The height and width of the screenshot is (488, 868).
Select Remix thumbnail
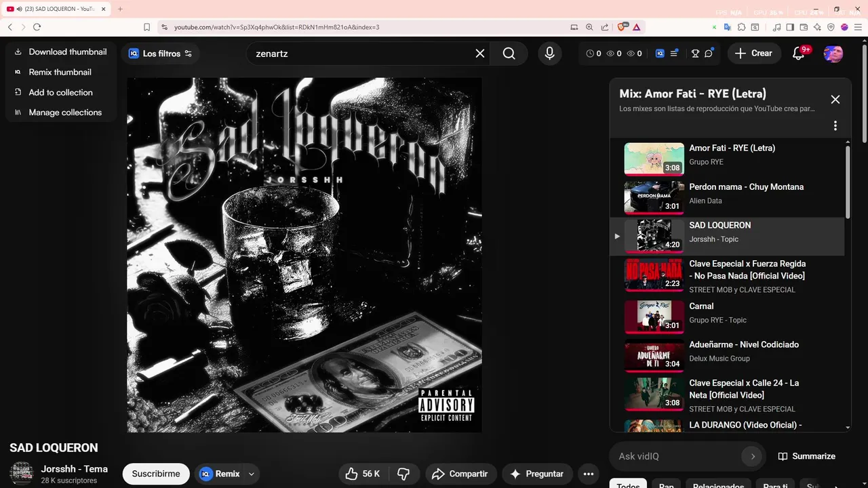point(53,72)
